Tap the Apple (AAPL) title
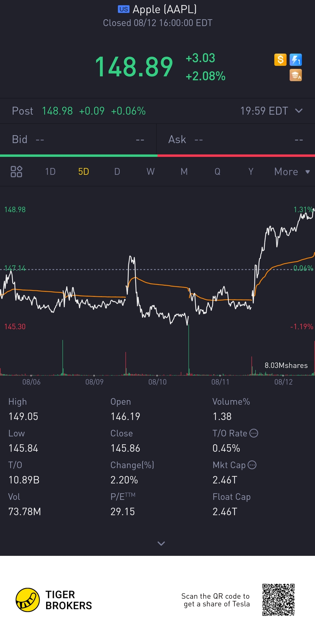Viewport: 315px width, 644px height. click(x=164, y=9)
